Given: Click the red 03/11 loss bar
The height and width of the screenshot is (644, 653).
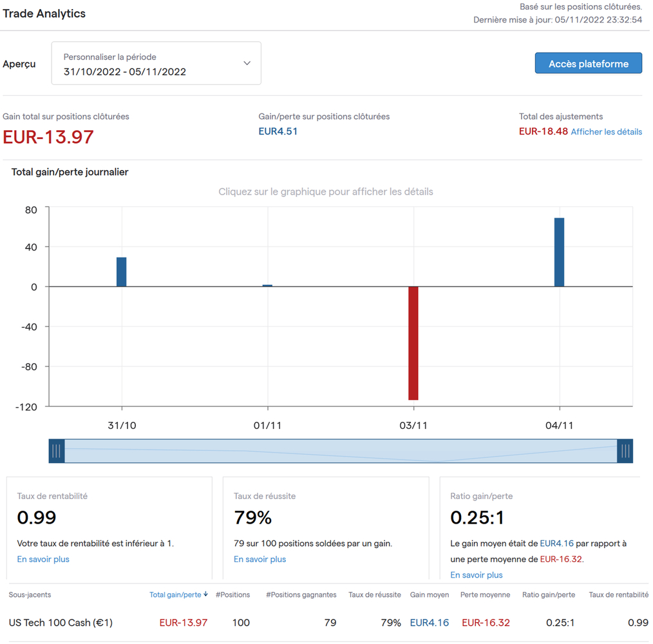Looking at the screenshot, I should (x=413, y=343).
